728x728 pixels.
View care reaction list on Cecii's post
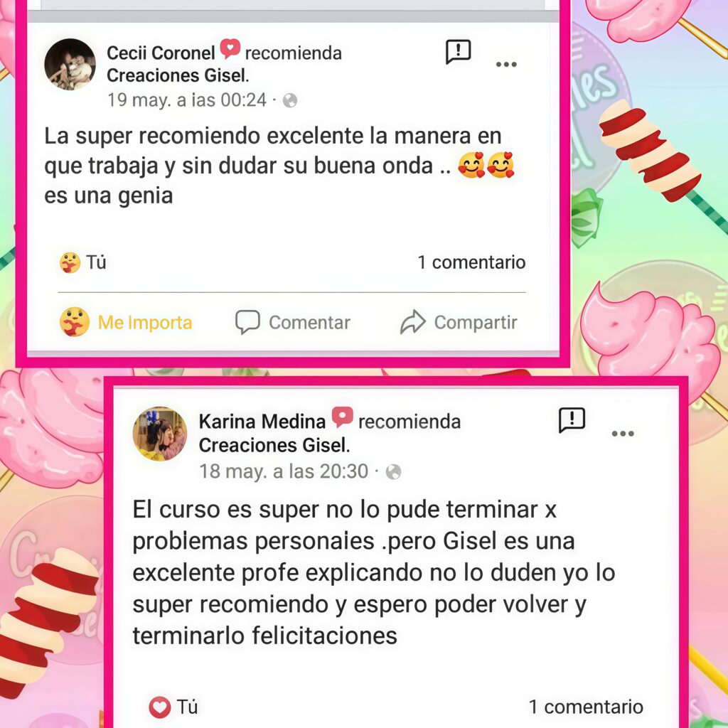tap(83, 262)
